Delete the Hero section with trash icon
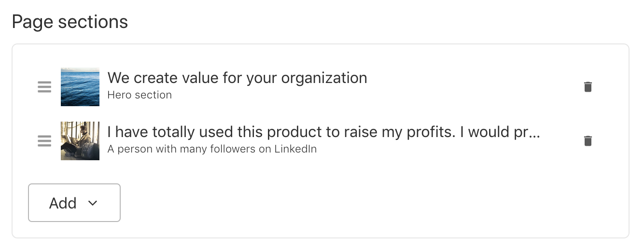Image resolution: width=644 pixels, height=250 pixels. click(588, 87)
